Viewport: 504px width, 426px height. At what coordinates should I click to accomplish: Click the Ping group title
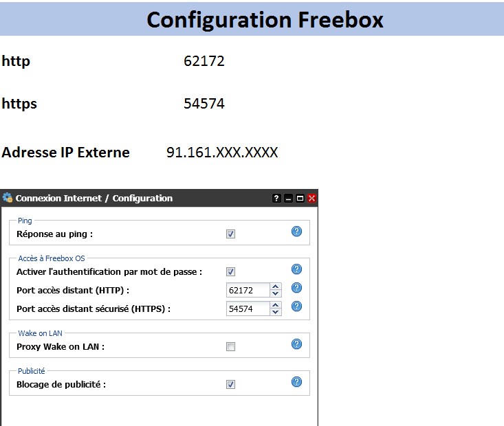pyautogui.click(x=25, y=221)
